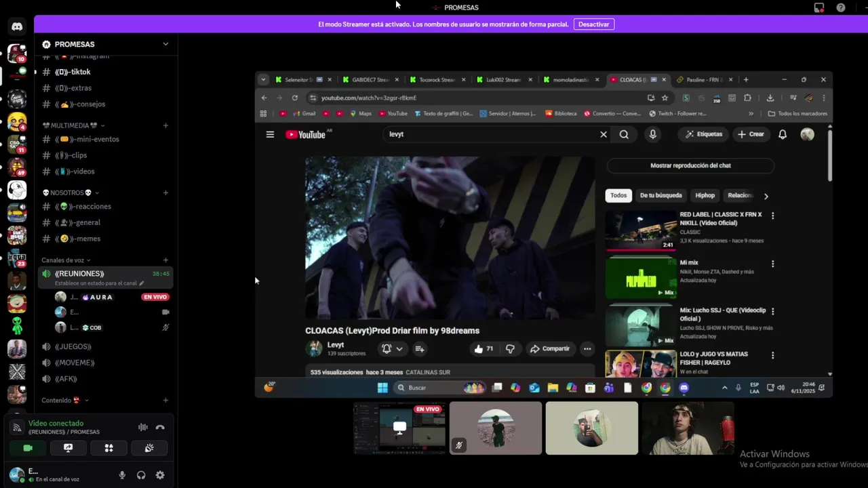Screen dimensions: 868x488
Task: Open connection info signal icon
Action: [x=17, y=427]
